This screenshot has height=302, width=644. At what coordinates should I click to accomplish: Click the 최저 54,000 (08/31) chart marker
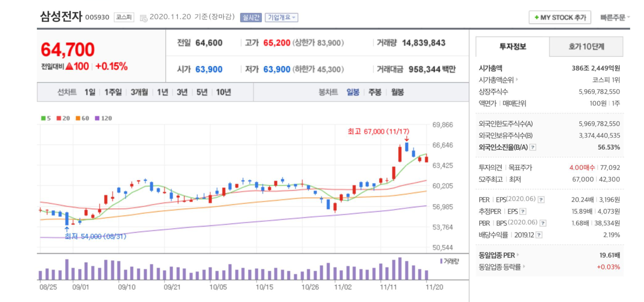[95, 236]
